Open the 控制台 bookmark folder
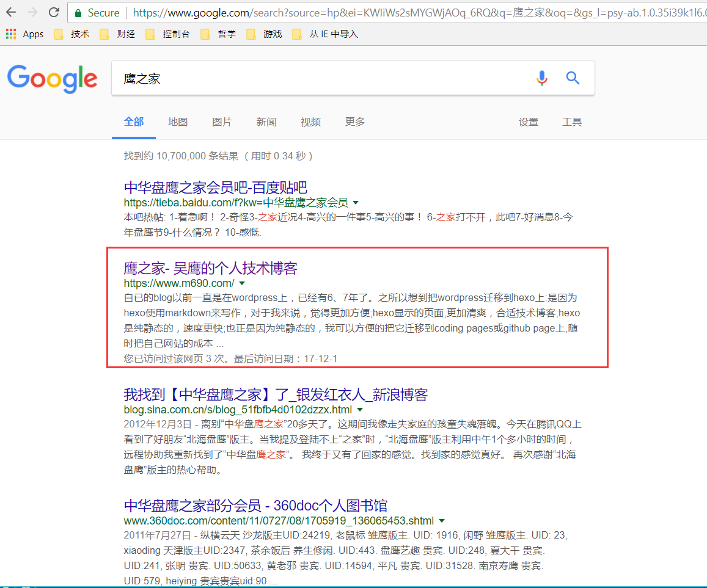The width and height of the screenshot is (707, 588). 167,34
